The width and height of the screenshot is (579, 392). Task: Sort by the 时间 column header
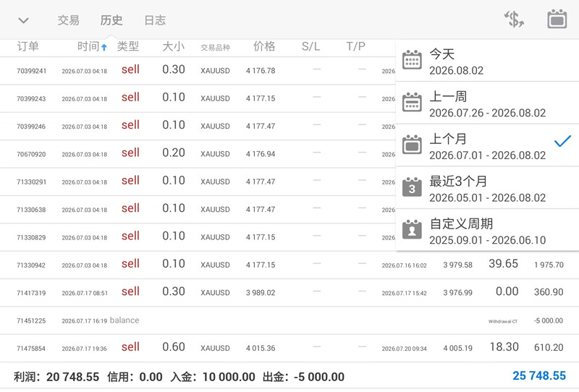[x=88, y=46]
